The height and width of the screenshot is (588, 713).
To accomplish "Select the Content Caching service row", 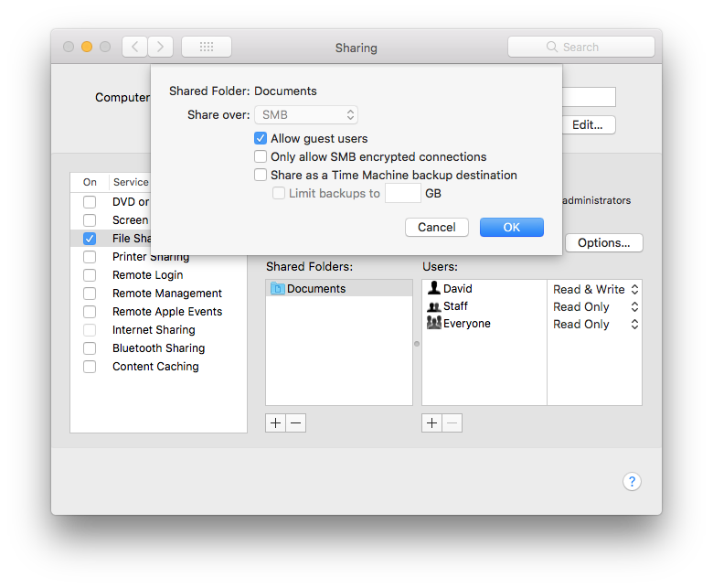I will coord(159,367).
